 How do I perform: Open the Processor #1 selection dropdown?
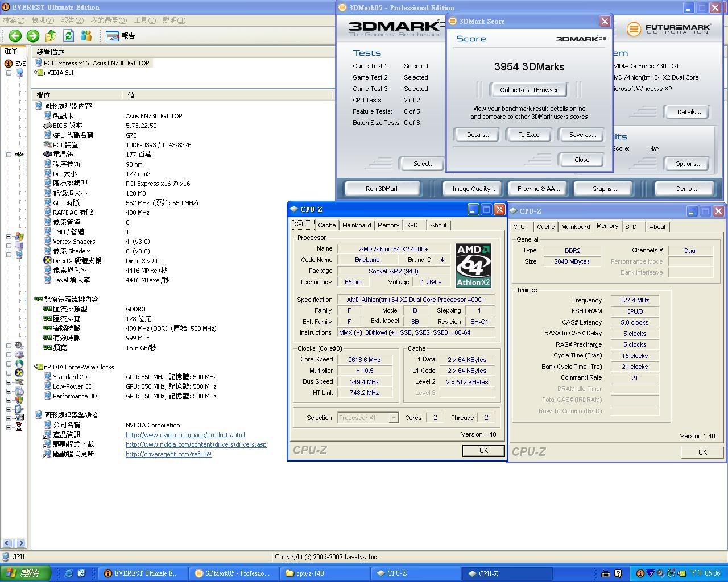pyautogui.click(x=393, y=418)
